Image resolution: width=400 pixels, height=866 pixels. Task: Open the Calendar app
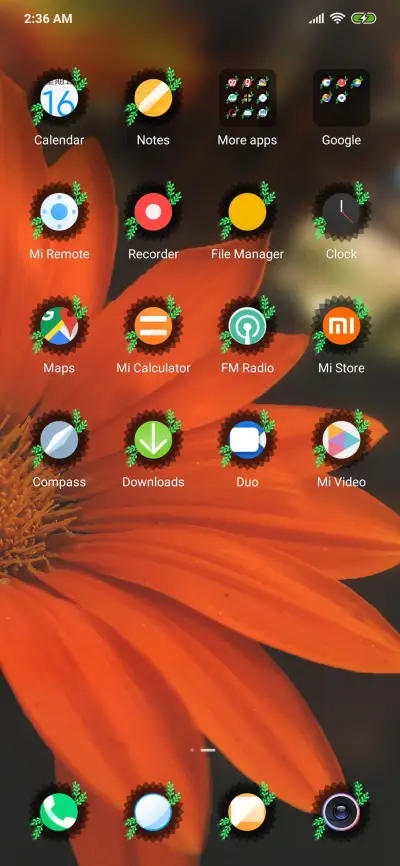(59, 98)
